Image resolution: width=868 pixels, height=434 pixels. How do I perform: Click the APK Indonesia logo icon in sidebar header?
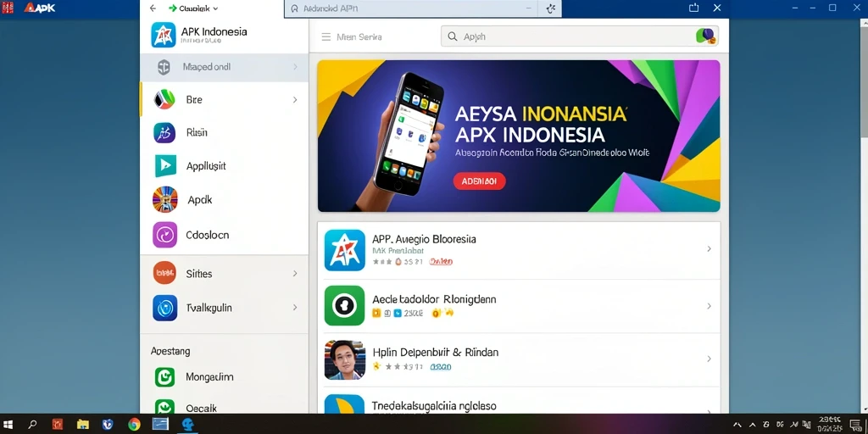(164, 36)
